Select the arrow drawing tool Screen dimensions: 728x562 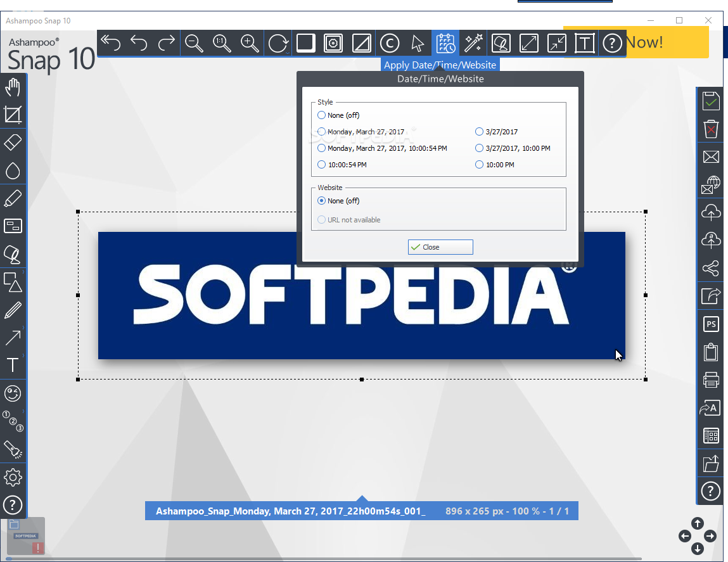pos(13,338)
